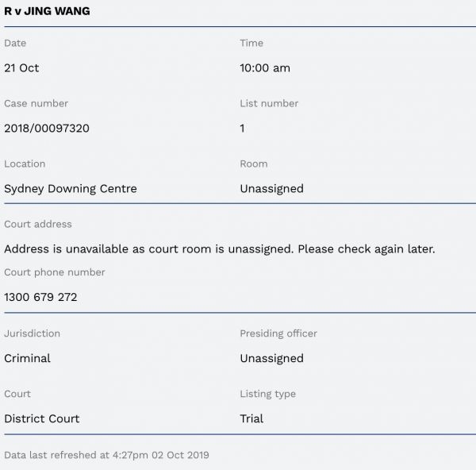Viewport: 476px width, 470px height.
Task: Select case number 2018/00097320
Action: [x=47, y=129]
